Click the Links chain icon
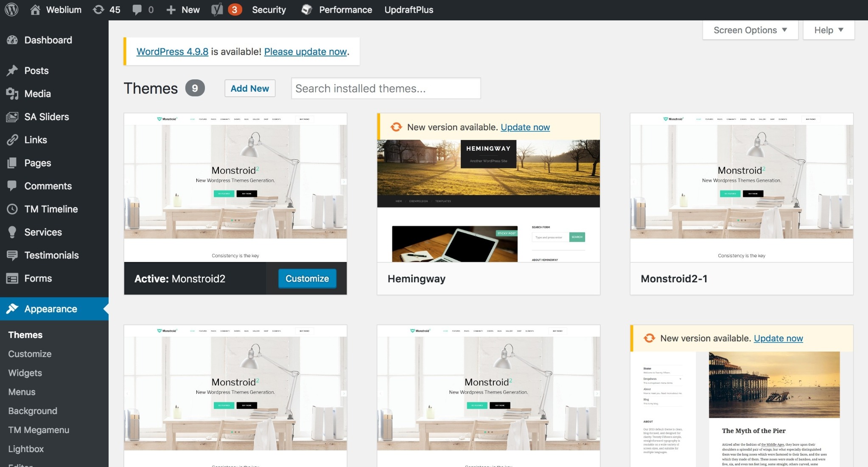The image size is (868, 467). pos(12,140)
